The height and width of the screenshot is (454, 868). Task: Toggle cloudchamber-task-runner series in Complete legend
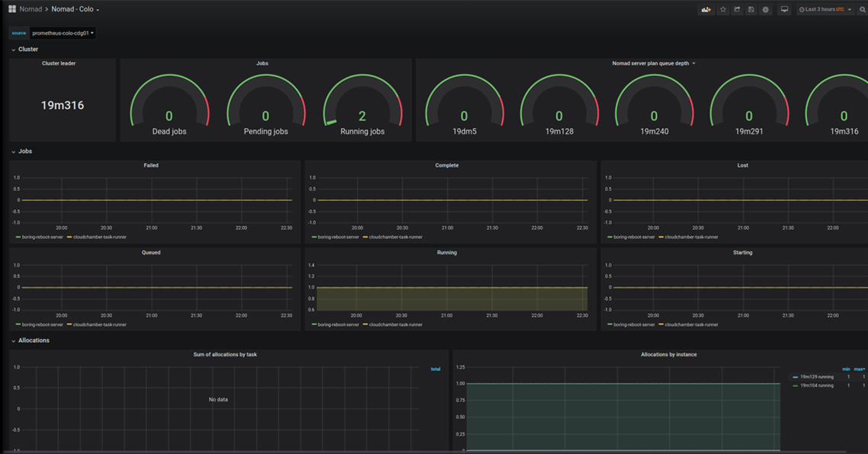pos(396,237)
